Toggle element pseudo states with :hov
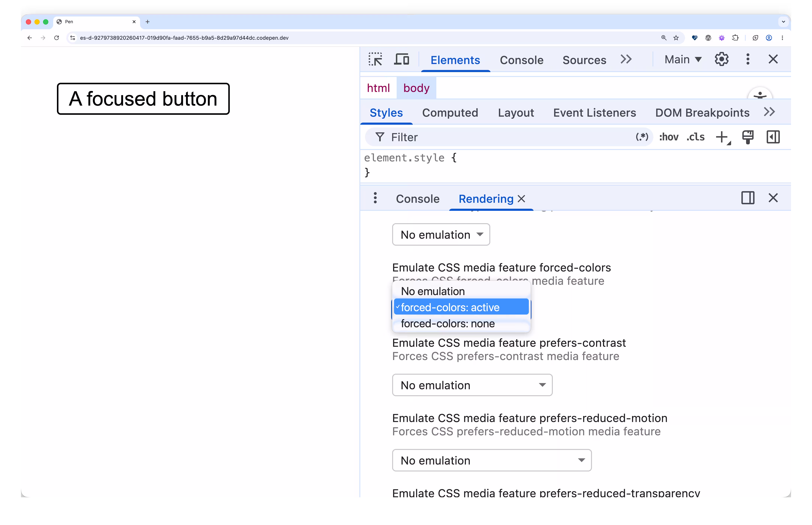Screen dimensions: 812x525 (x=669, y=137)
